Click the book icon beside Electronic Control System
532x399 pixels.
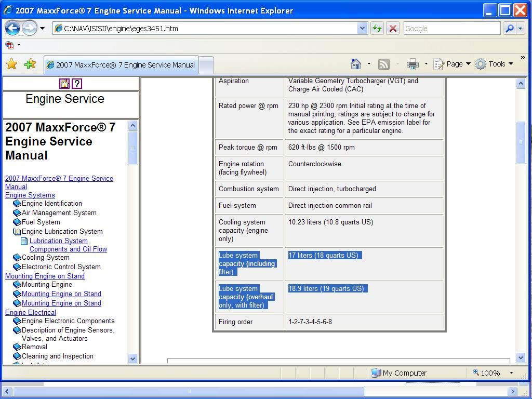pos(17,267)
